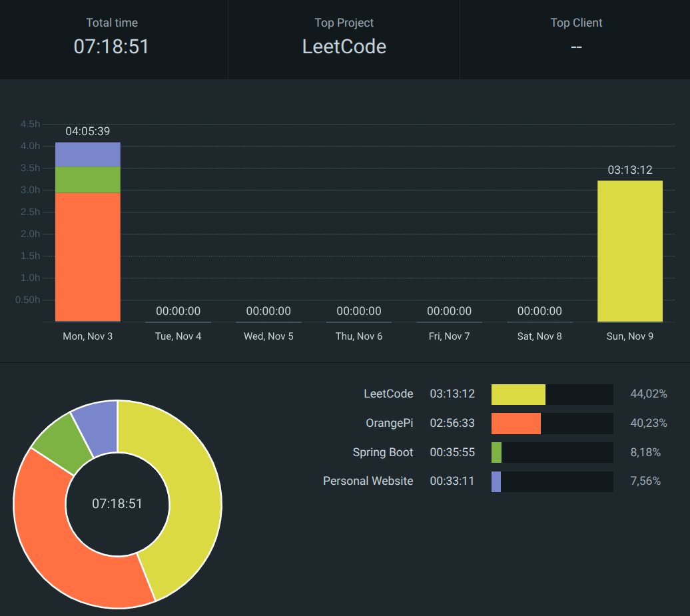This screenshot has width=690, height=616.
Task: Open the Personal Website project label
Action: click(368, 481)
